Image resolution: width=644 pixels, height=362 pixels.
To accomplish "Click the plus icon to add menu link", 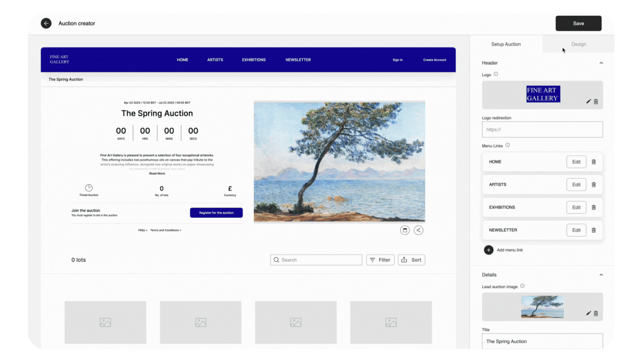I will tap(489, 250).
